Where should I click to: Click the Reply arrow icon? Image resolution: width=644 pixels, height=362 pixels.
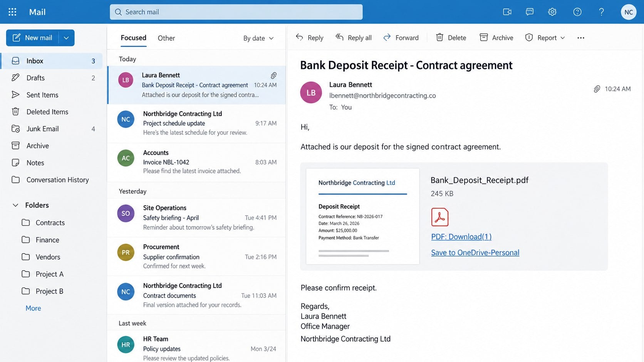pyautogui.click(x=299, y=37)
